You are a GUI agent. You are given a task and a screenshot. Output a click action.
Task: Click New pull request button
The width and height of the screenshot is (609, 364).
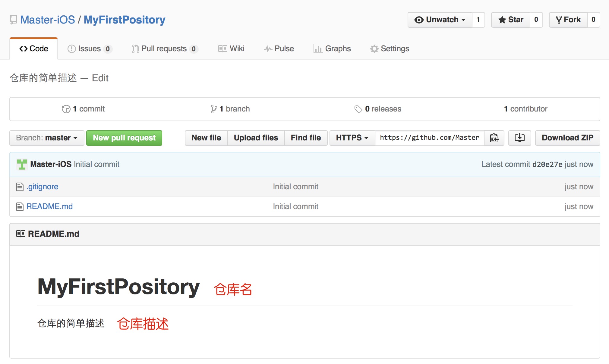click(124, 138)
